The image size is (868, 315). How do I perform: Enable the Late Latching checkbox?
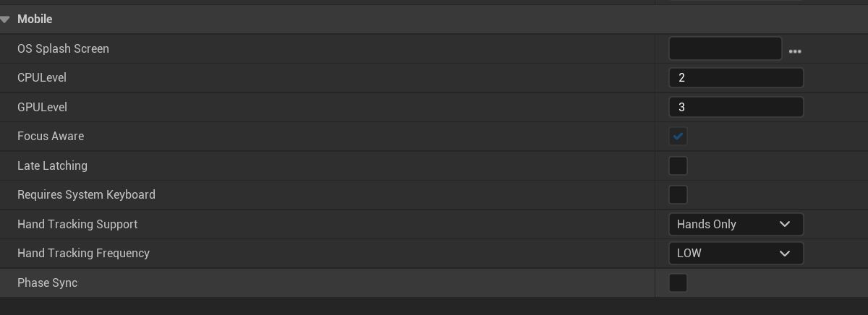point(678,165)
